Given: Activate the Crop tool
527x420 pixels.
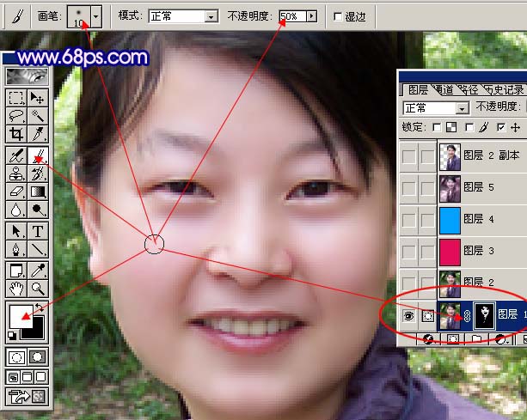Looking at the screenshot, I should (x=16, y=134).
